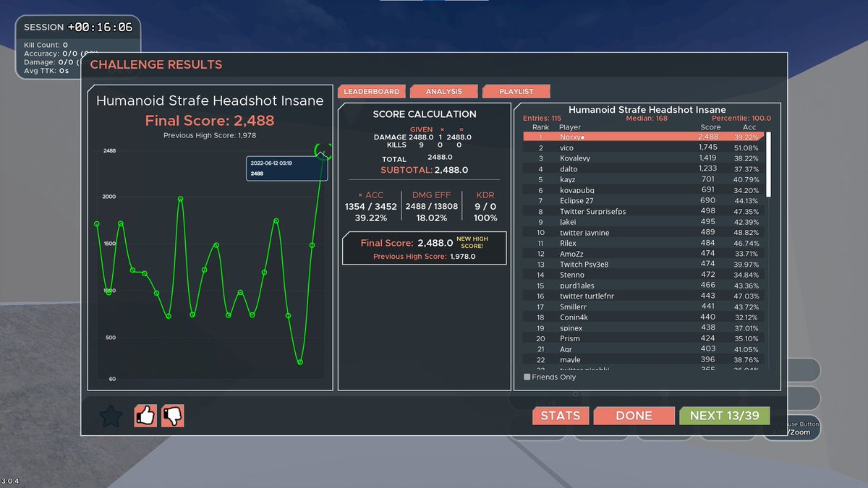868x488 pixels.
Task: Select the latest 2488 score point on graph
Action: pos(323,151)
